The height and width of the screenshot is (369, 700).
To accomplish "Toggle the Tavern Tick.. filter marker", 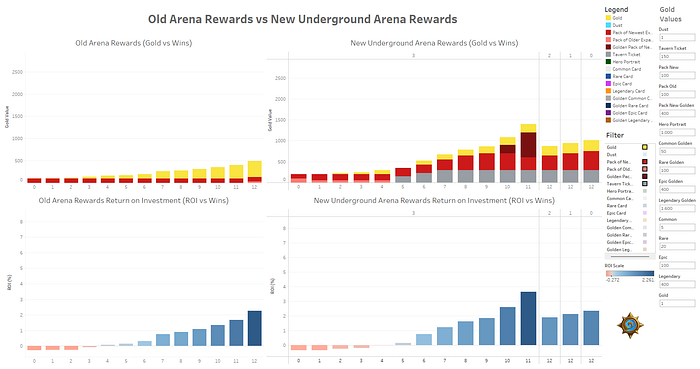I will click(x=645, y=183).
